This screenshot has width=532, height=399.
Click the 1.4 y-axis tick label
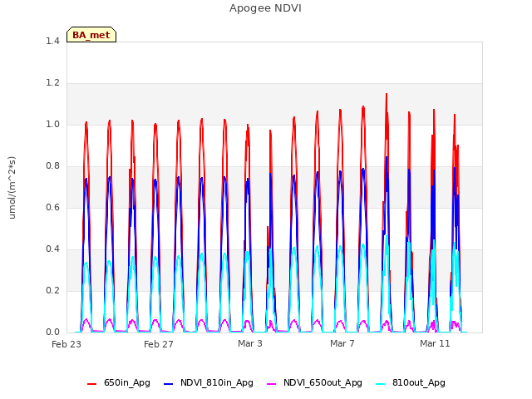[52, 41]
